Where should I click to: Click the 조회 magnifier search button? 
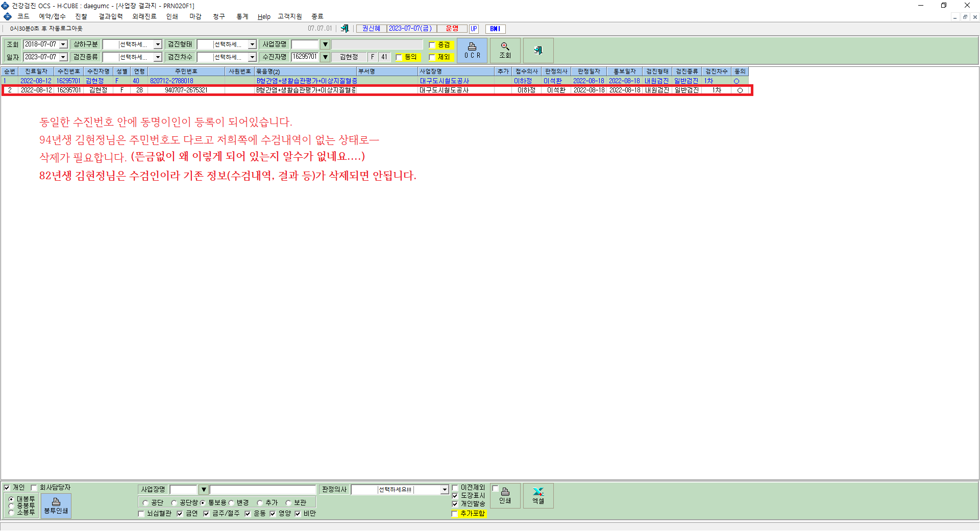pyautogui.click(x=505, y=51)
